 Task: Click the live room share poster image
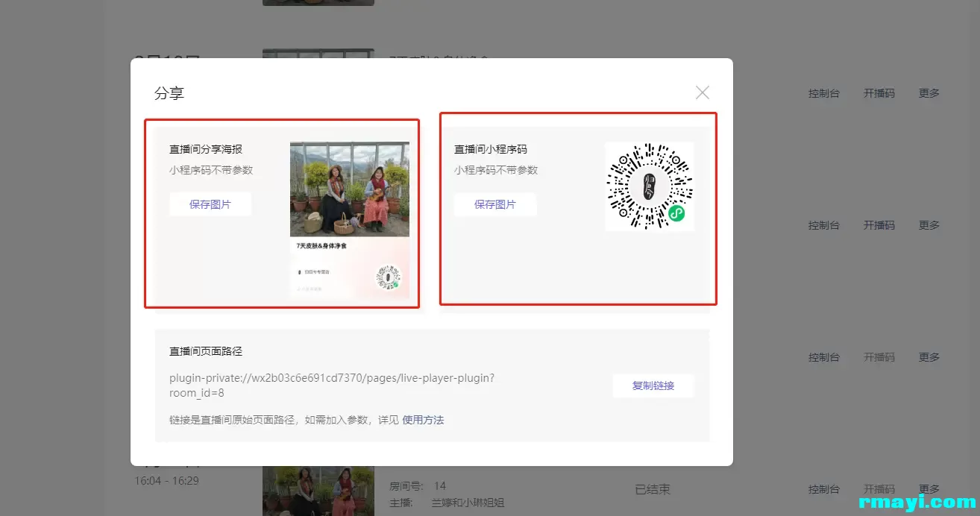350,220
